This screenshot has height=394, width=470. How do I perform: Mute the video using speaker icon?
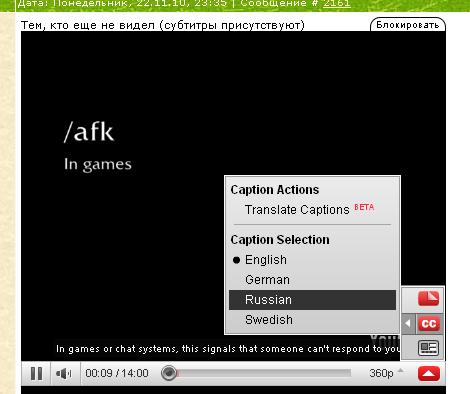[65, 373]
